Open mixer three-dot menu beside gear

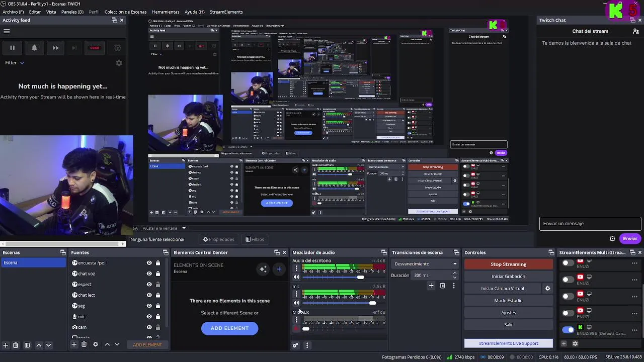[x=307, y=345]
